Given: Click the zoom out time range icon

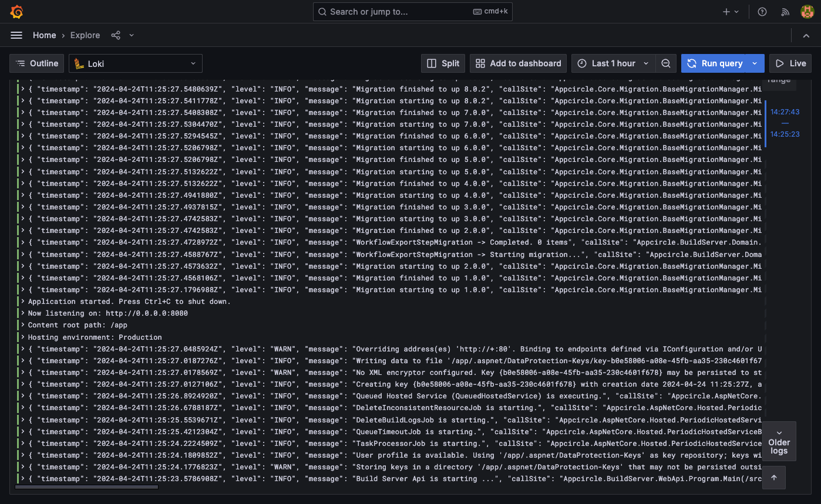Looking at the screenshot, I should [666, 63].
